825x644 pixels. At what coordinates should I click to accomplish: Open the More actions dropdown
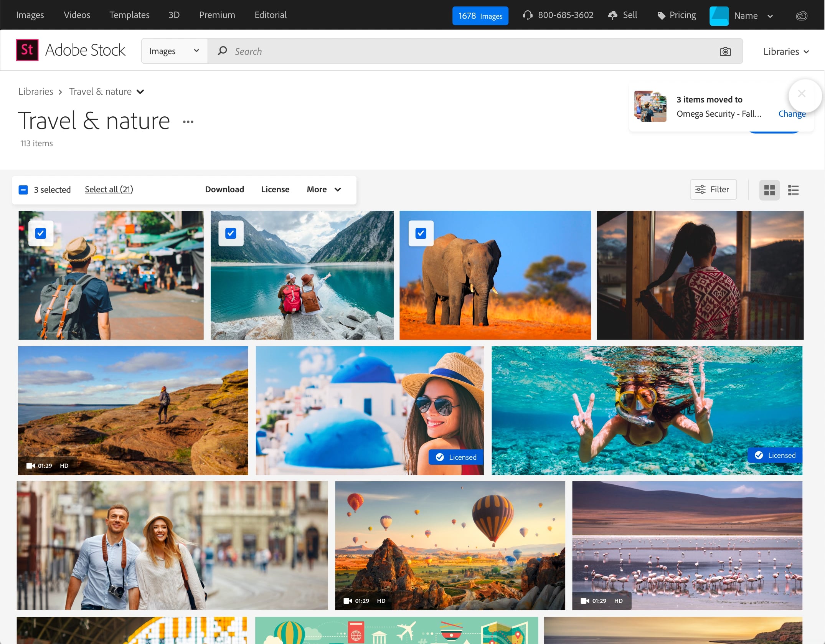click(323, 189)
